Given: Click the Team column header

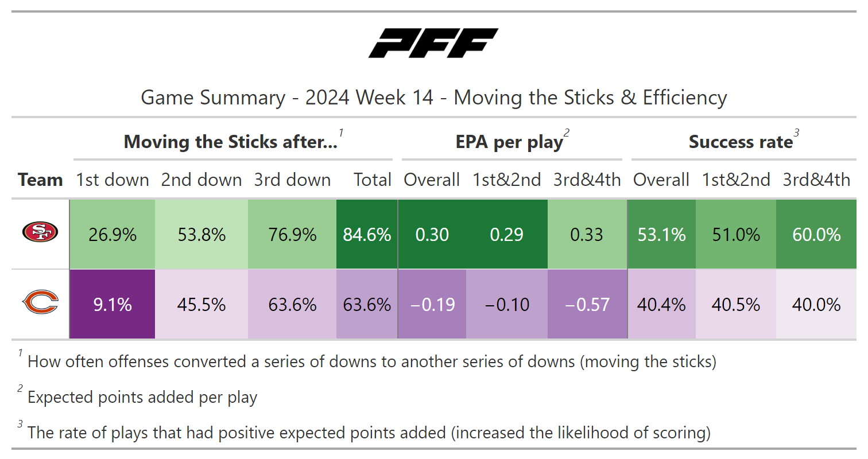Looking at the screenshot, I should 40,180.
